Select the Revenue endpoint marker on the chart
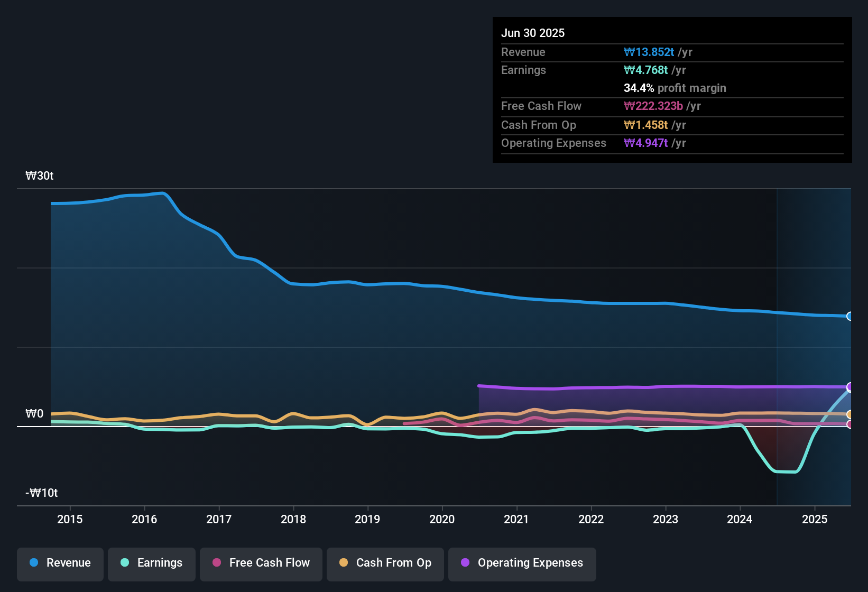The height and width of the screenshot is (592, 868). tap(850, 316)
